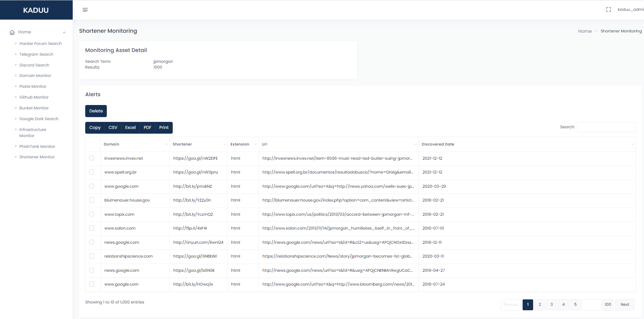The width and height of the screenshot is (644, 319).
Task: Click the fullscreen expand icon
Action: tap(608, 9)
